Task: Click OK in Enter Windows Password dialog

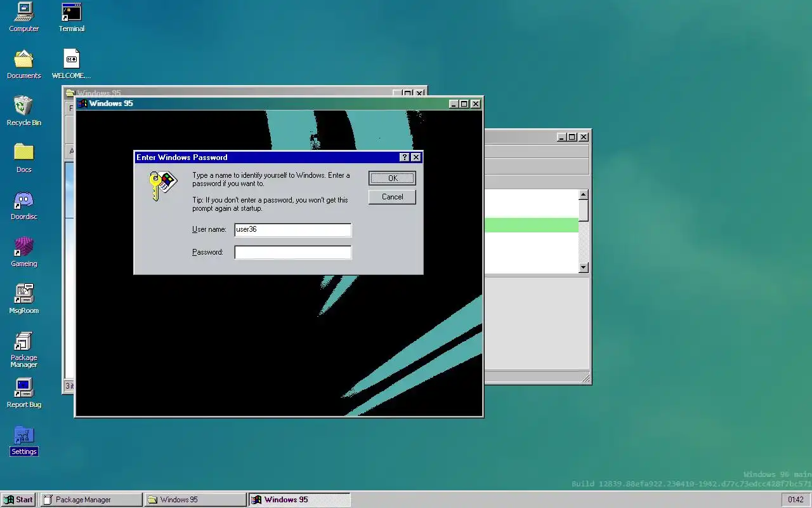Action: click(x=392, y=178)
